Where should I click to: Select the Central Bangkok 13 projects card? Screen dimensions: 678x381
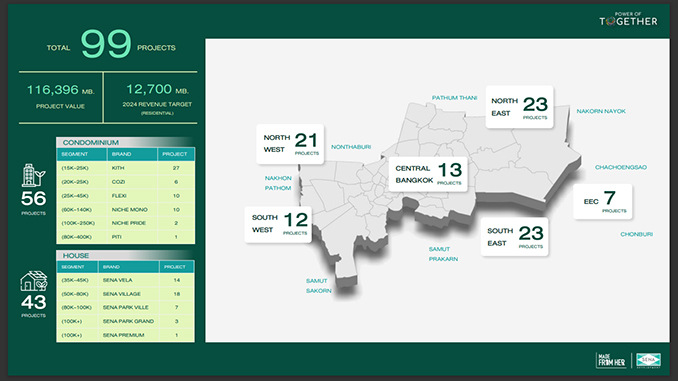click(428, 174)
